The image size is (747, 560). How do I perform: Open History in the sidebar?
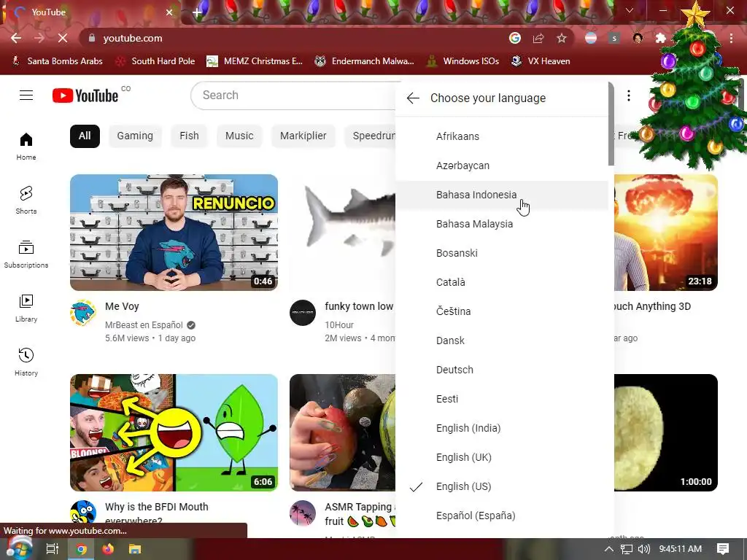[x=26, y=362]
